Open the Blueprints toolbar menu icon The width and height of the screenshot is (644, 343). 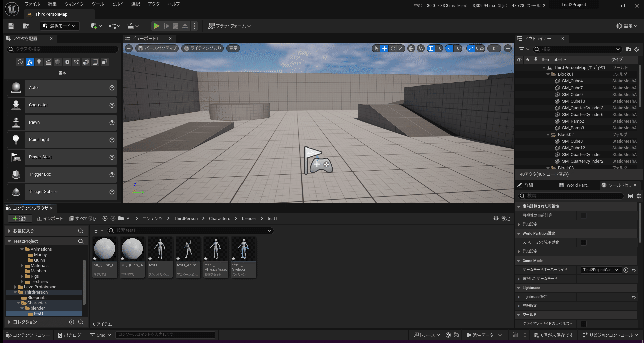point(114,26)
